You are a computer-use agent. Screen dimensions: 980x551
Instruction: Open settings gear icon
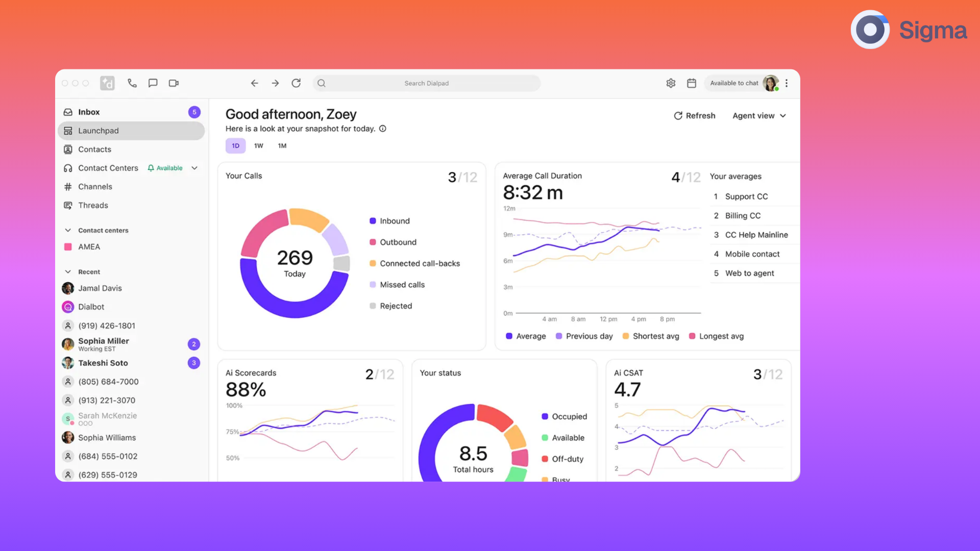[671, 83]
